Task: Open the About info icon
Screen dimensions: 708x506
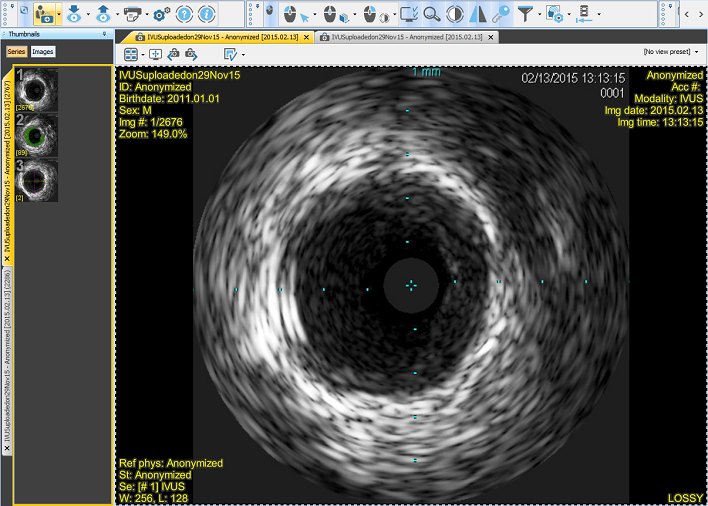Action: click(x=207, y=14)
